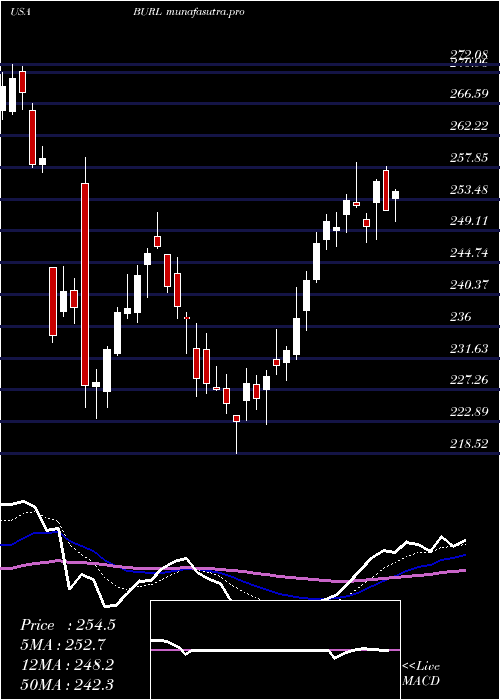Click the USA market label
Image resolution: width=500 pixels, height=700 pixels.
point(20,12)
